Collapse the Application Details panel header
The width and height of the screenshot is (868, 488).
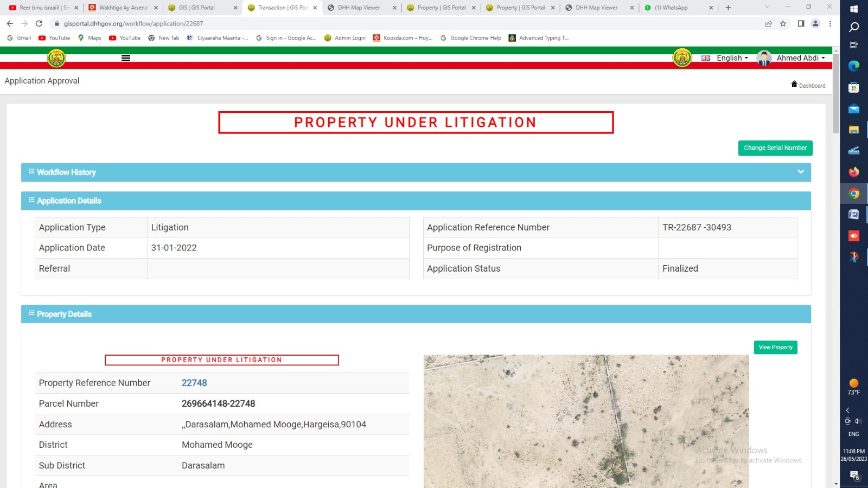(416, 201)
